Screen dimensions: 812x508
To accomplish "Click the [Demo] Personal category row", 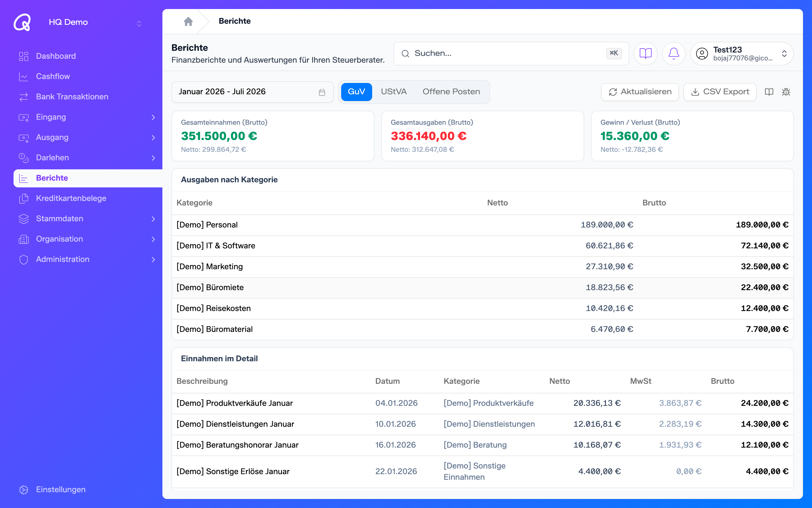I will coord(482,225).
